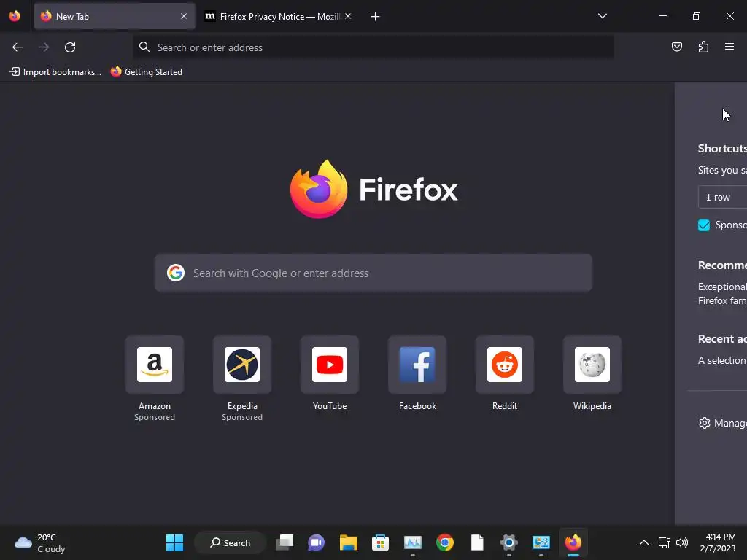Open the blank document taskbar icon
Viewport: 747px width, 560px height.
coord(477,542)
